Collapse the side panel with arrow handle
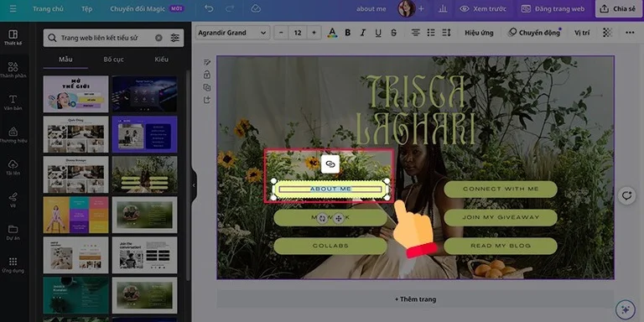 [194, 185]
